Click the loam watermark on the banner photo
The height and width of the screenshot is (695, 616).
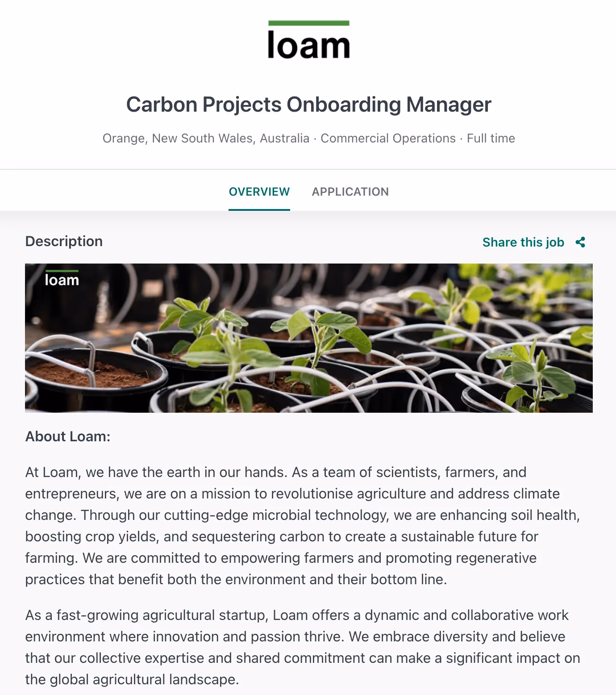click(x=62, y=280)
